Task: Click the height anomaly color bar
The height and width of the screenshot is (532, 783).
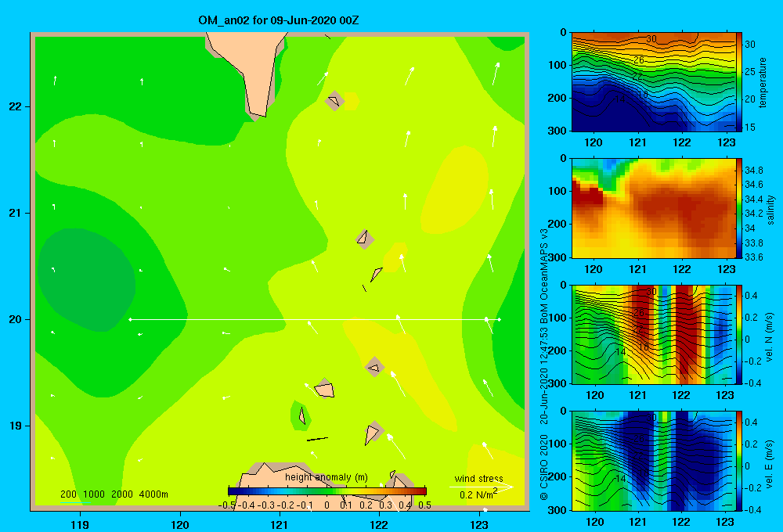Action: [327, 491]
